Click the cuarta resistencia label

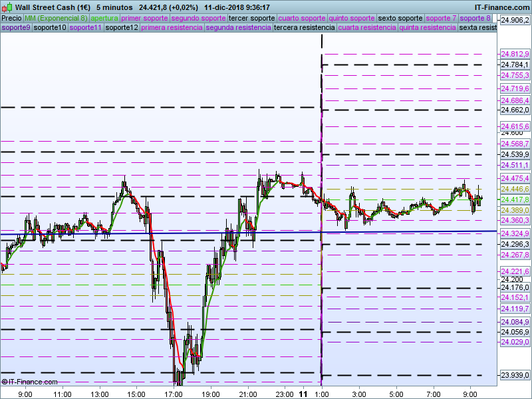click(367, 27)
